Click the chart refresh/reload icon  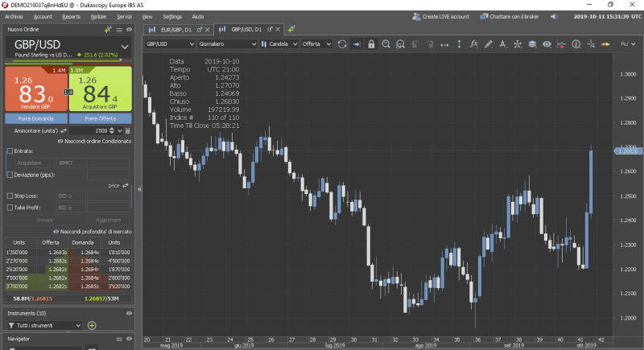342,44
